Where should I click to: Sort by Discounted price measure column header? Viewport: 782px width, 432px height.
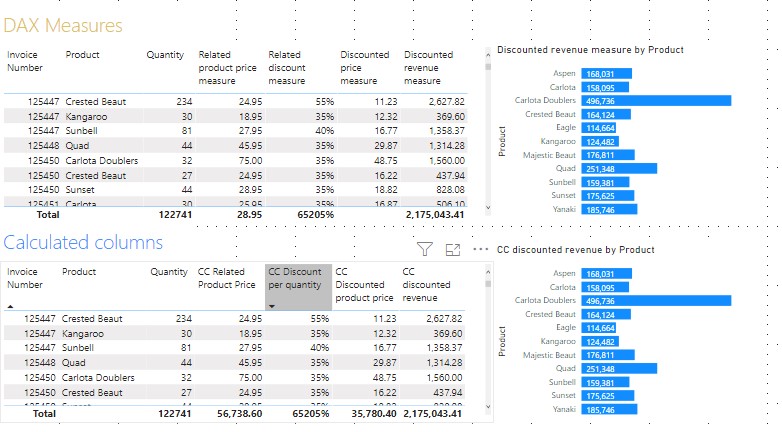365,68
